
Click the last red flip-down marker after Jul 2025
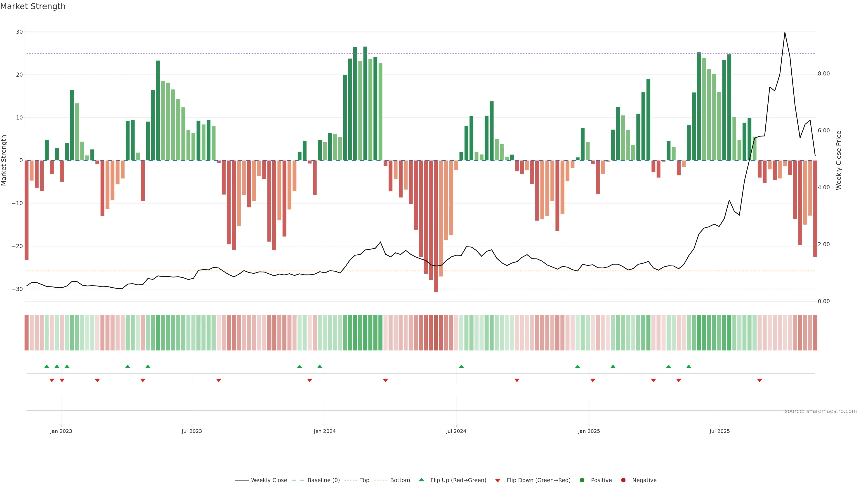click(759, 380)
